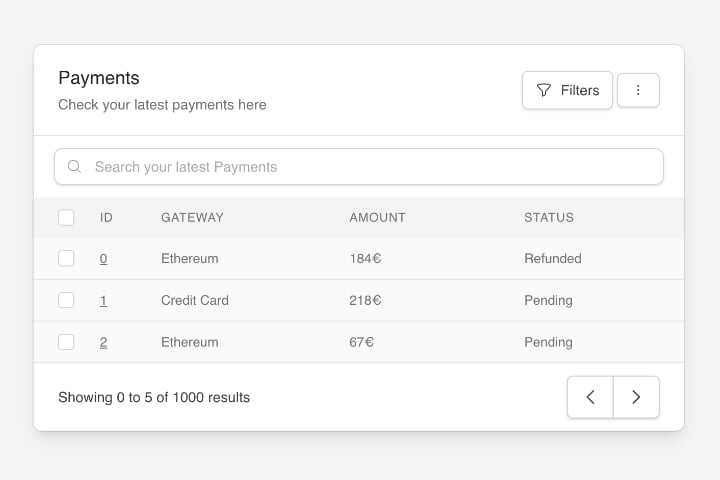The height and width of the screenshot is (480, 720).
Task: Click the Credit Card gateway cell
Action: tap(195, 300)
